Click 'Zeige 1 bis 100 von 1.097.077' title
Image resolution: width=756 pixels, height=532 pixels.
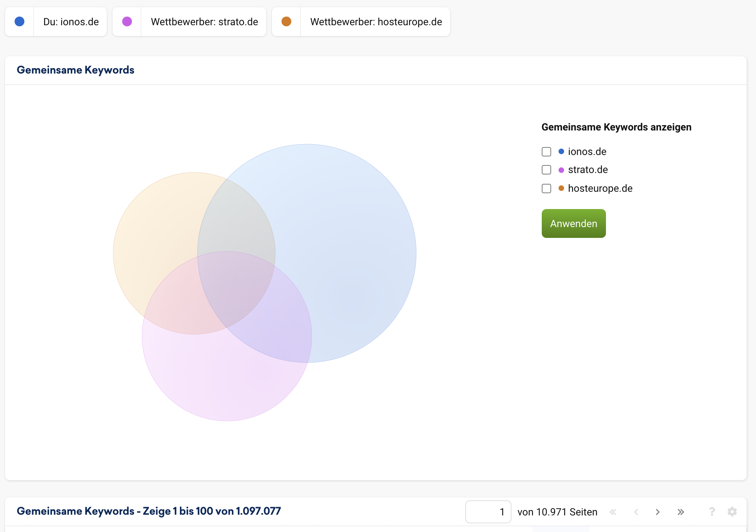pos(212,511)
